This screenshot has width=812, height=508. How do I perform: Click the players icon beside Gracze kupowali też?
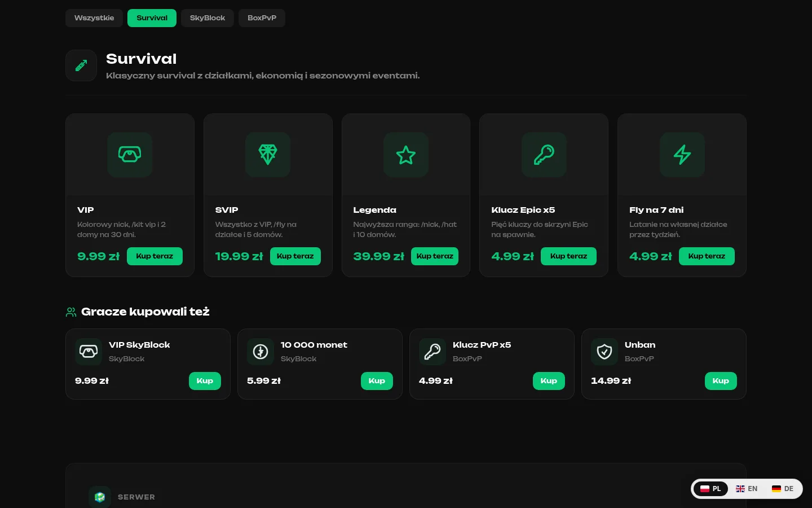pos(71,312)
